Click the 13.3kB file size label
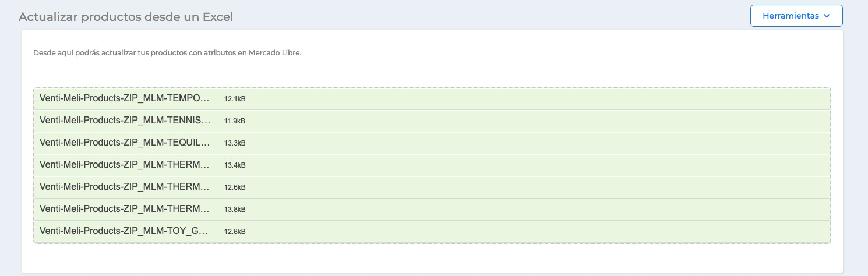 (x=235, y=143)
